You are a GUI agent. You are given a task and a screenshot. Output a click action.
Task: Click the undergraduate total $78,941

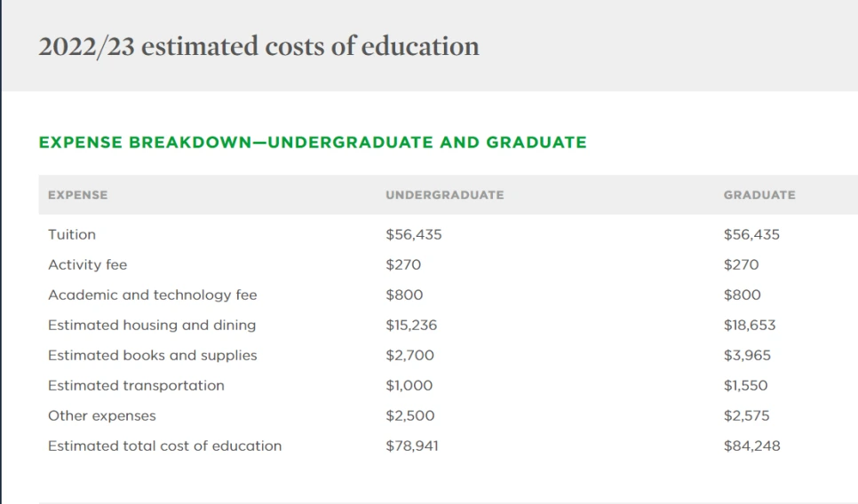[412, 446]
